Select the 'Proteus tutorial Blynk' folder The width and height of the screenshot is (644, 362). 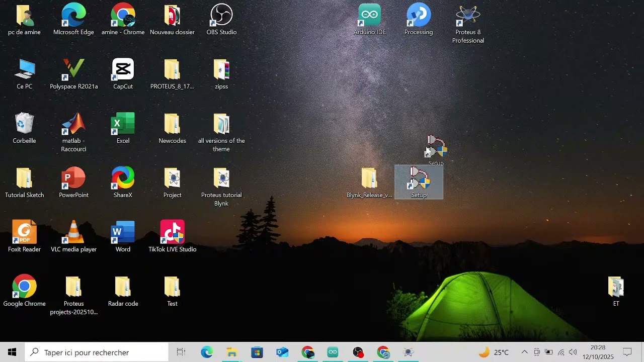click(221, 187)
